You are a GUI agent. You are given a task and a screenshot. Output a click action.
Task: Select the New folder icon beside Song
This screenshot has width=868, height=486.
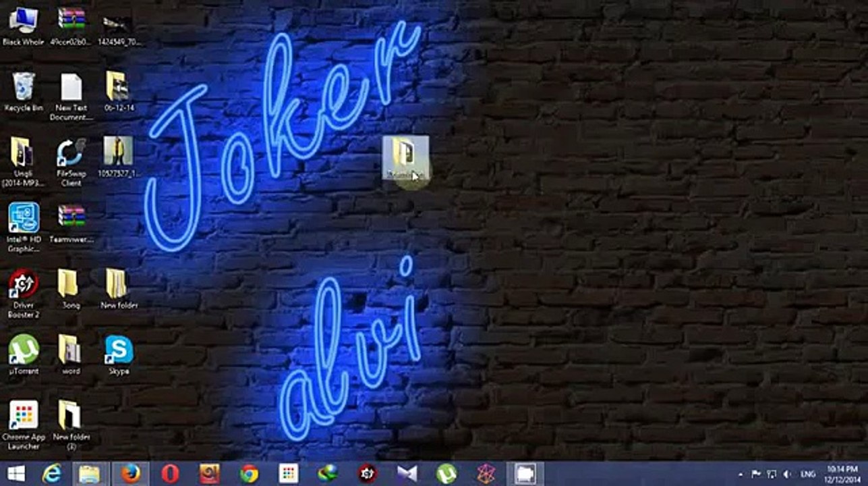pos(119,289)
